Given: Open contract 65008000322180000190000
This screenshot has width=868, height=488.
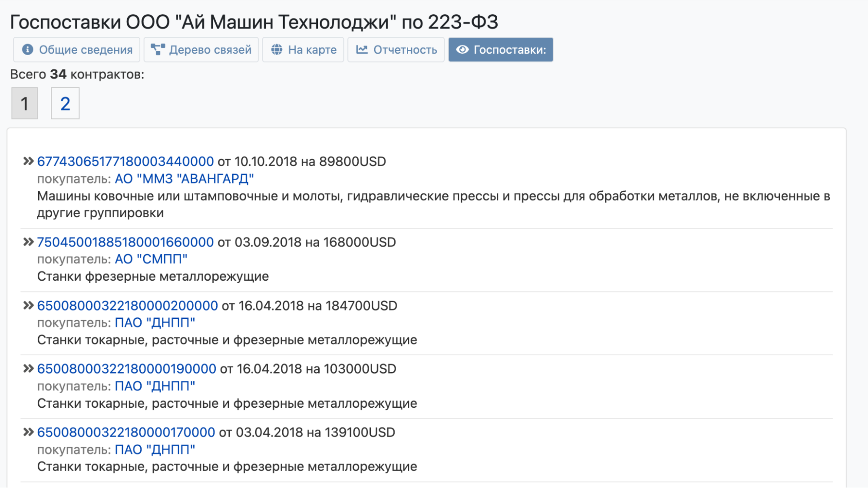Looking at the screenshot, I should (x=127, y=369).
